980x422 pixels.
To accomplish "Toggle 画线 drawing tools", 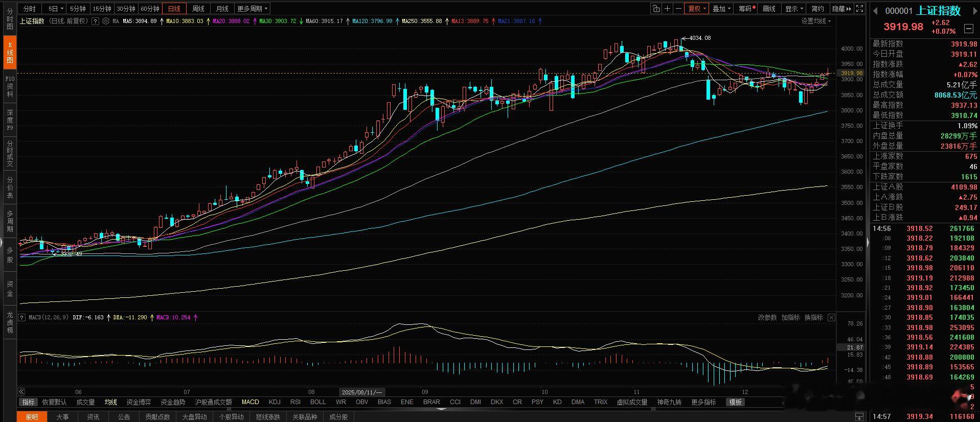I will [769, 9].
